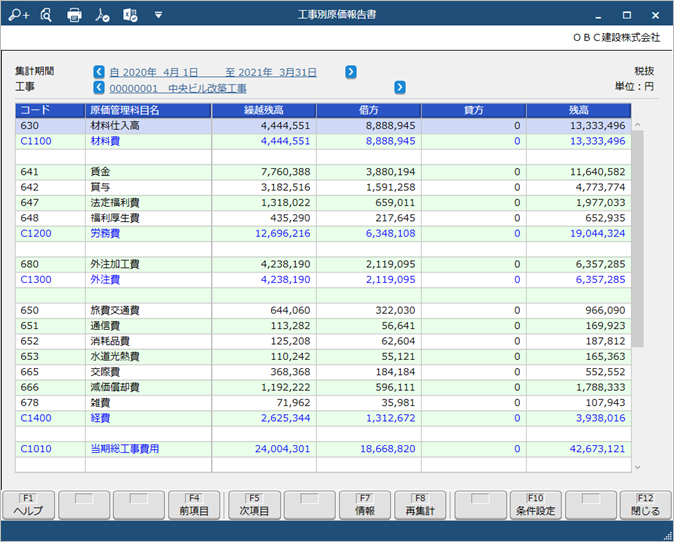This screenshot has width=674, height=542.
Task: Click the F4 前項目 button
Action: pos(194,505)
